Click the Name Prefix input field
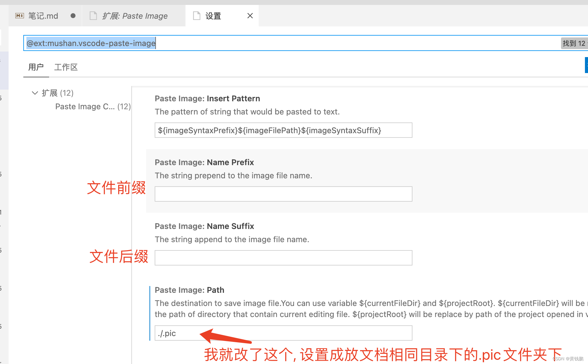The image size is (588, 364). (x=283, y=194)
